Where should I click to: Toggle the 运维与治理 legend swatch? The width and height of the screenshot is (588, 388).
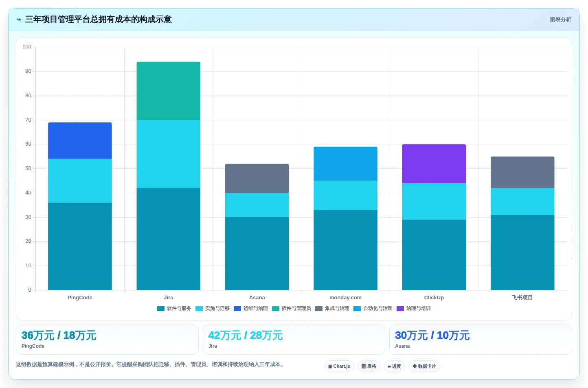(237, 309)
